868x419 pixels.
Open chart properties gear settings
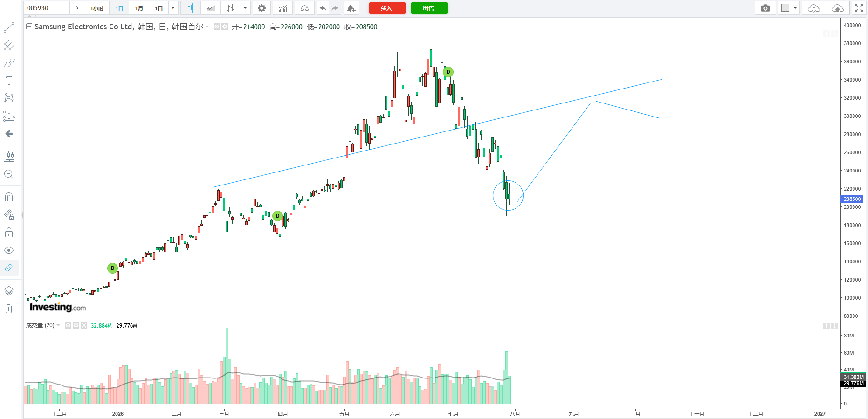pos(262,8)
